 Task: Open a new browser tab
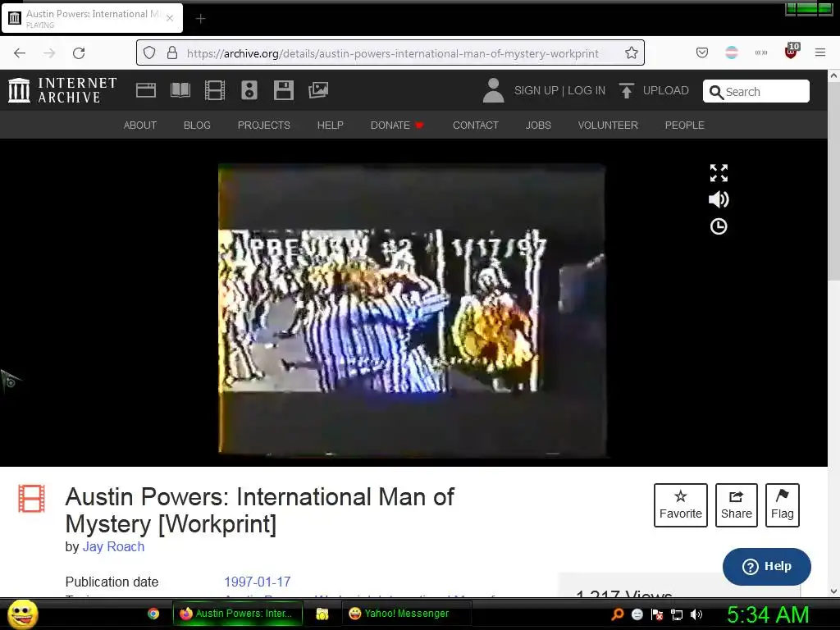200,19
